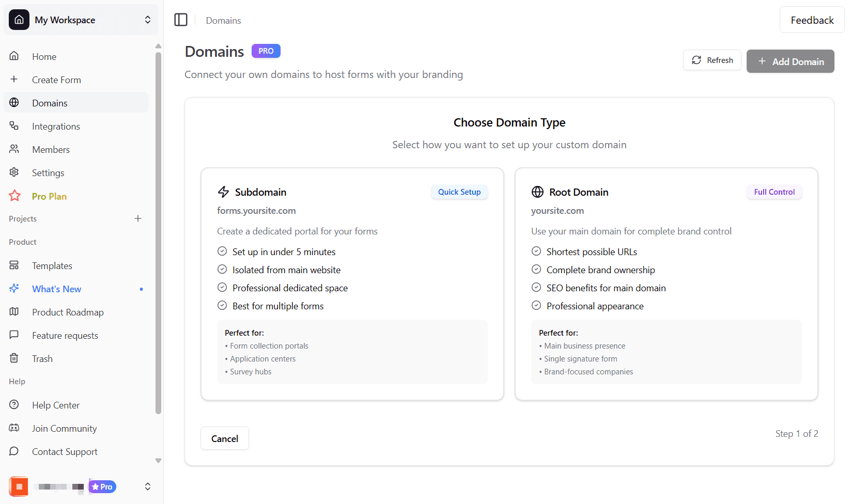Open the Integrations page via its icon

[14, 126]
